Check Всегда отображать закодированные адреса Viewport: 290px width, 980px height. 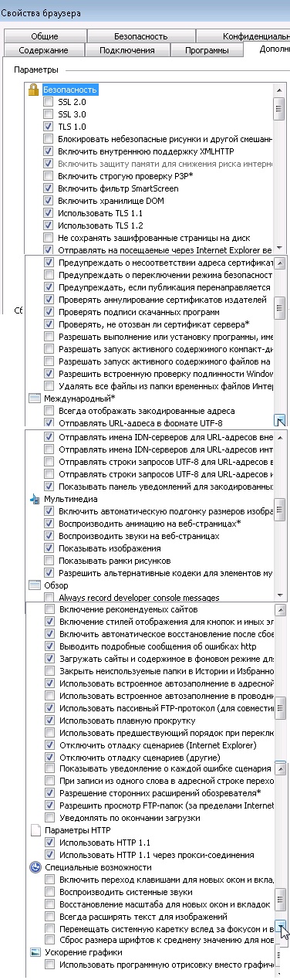pos(49,411)
